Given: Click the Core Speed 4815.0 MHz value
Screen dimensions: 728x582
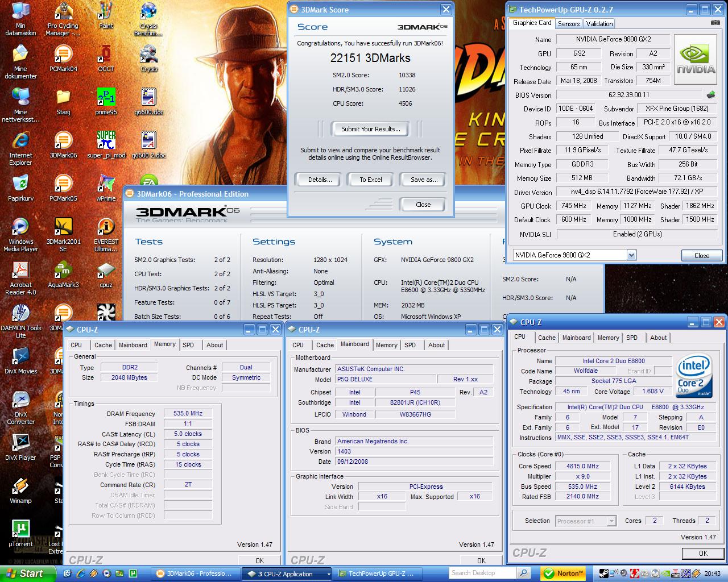Looking at the screenshot, I should [x=583, y=466].
